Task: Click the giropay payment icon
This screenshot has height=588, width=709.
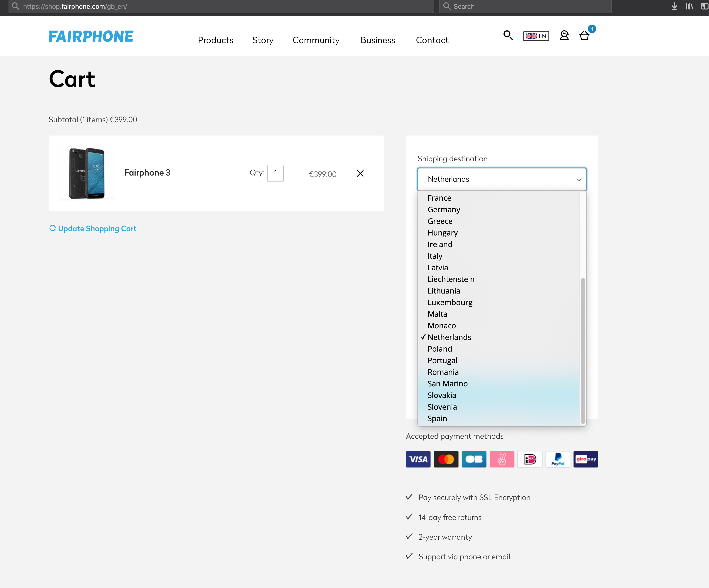Action: (x=586, y=459)
